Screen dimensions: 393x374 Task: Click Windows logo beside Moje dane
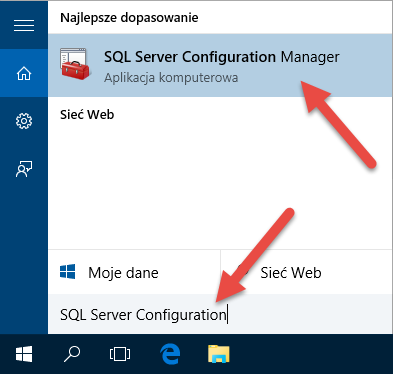(x=68, y=272)
